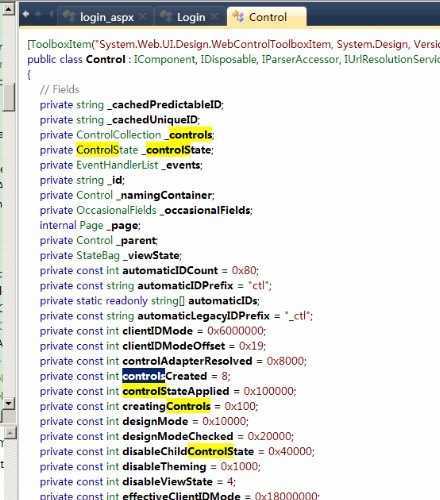The height and width of the screenshot is (500, 440).
Task: Select the _events field
Action: point(181,165)
